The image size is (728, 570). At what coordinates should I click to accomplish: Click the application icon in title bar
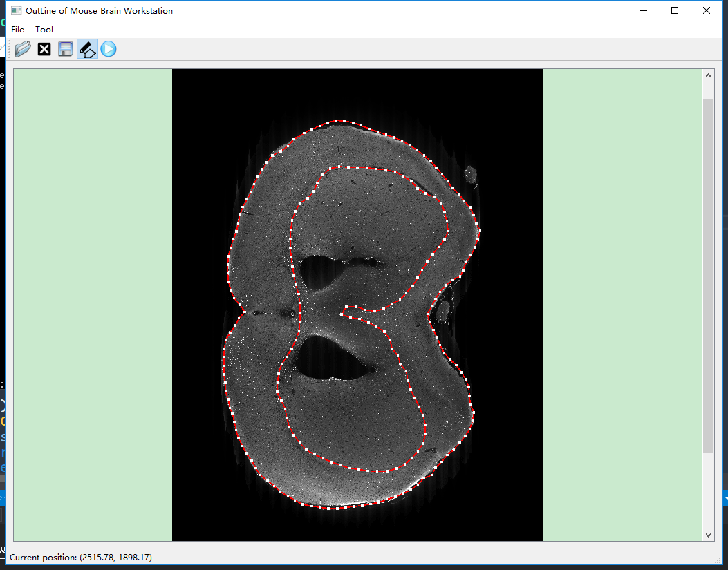[x=17, y=11]
